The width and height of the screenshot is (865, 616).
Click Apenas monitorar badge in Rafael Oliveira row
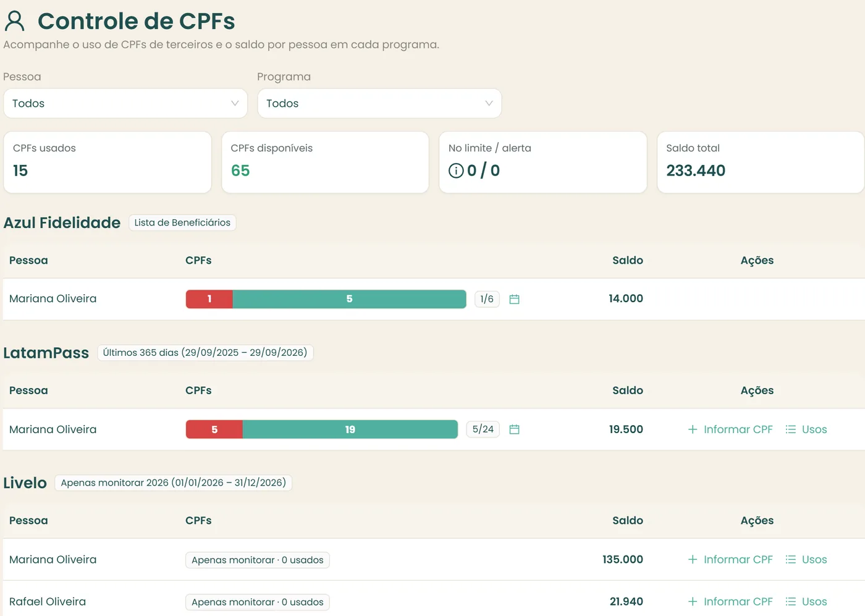pos(258,602)
